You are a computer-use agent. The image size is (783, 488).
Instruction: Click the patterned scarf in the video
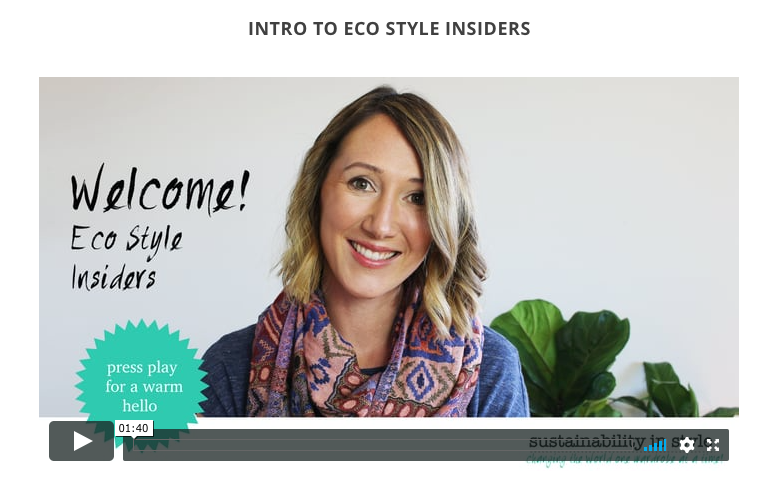(365, 360)
